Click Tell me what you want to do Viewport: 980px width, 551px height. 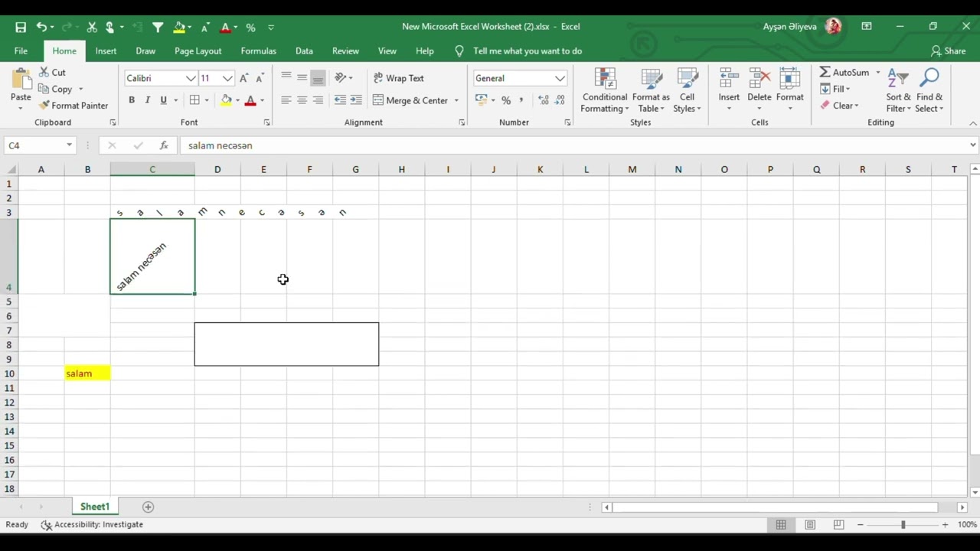coord(528,51)
